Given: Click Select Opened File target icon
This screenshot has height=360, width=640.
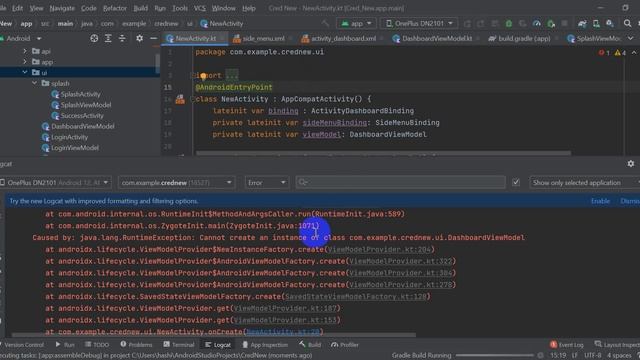Looking at the screenshot, I should click(x=94, y=38).
